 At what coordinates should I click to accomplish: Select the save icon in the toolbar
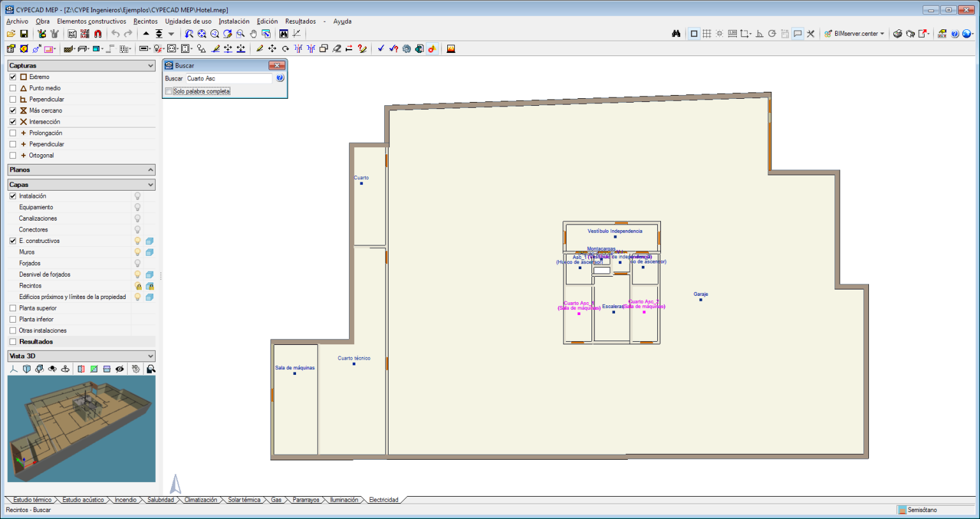[x=24, y=33]
